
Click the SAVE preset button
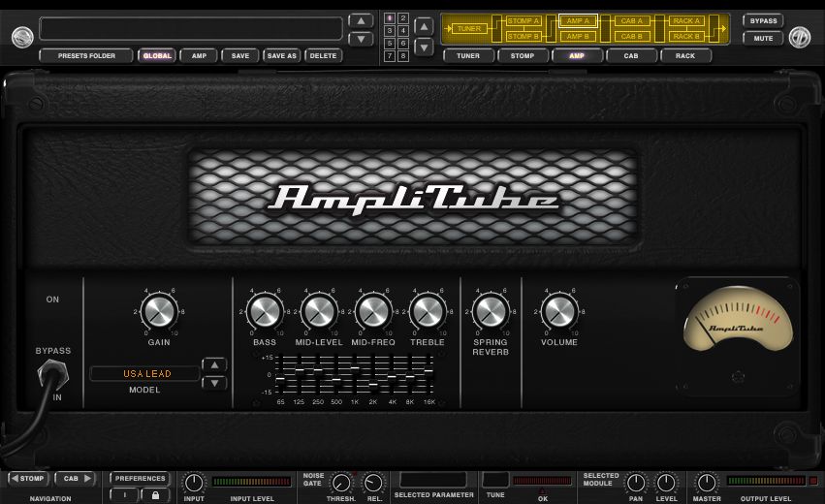tap(239, 56)
